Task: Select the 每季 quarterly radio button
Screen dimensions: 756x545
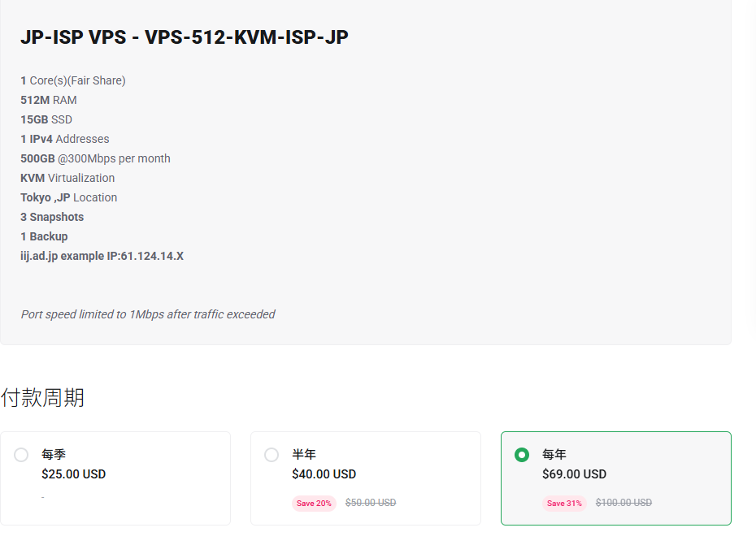Action: [21, 454]
